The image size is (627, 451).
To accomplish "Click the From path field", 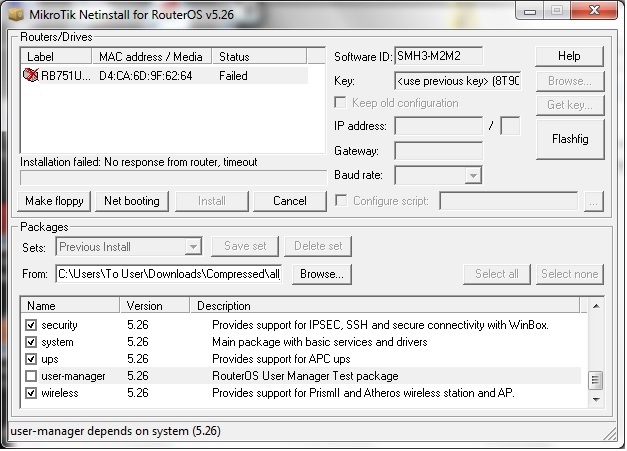I will point(169,274).
